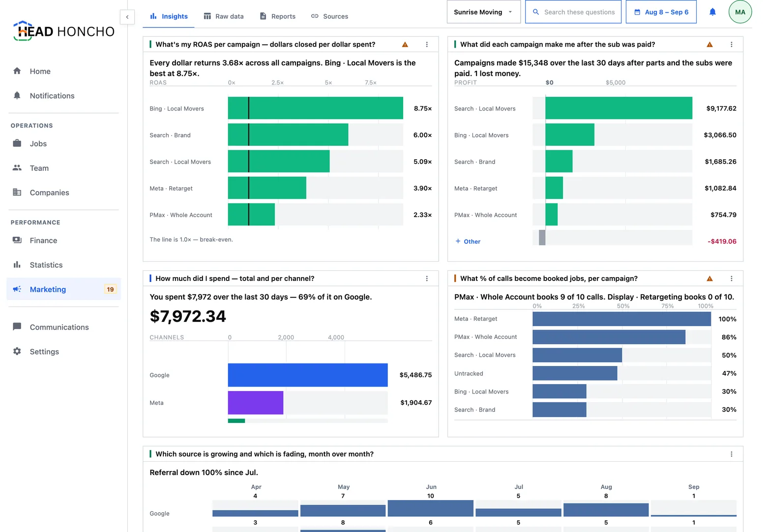Screen dimensions: 767x532
Task: Open Notifications in the sidebar
Action: pyautogui.click(x=63, y=96)
